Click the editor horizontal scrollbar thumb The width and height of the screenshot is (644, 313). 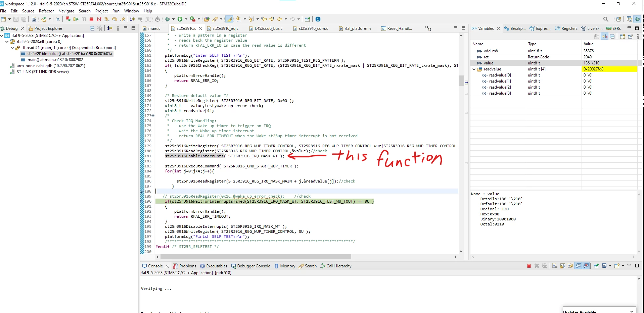[256, 257]
